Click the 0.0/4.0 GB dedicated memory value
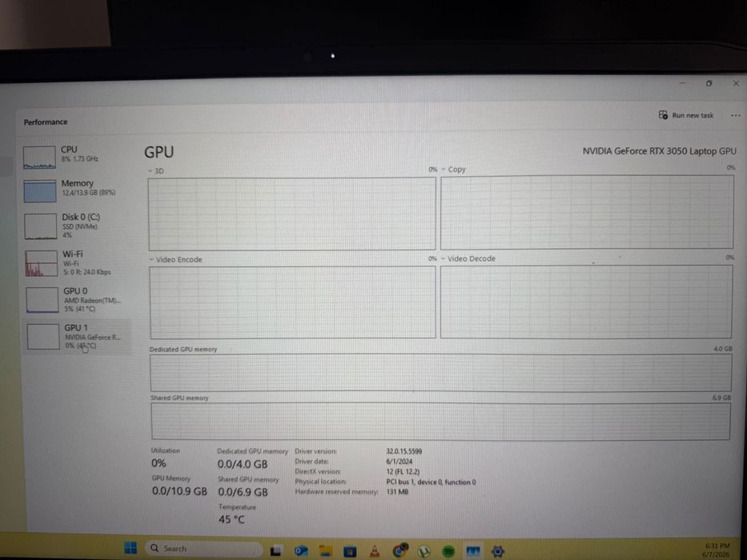Screen dimensions: 747x560 243,464
